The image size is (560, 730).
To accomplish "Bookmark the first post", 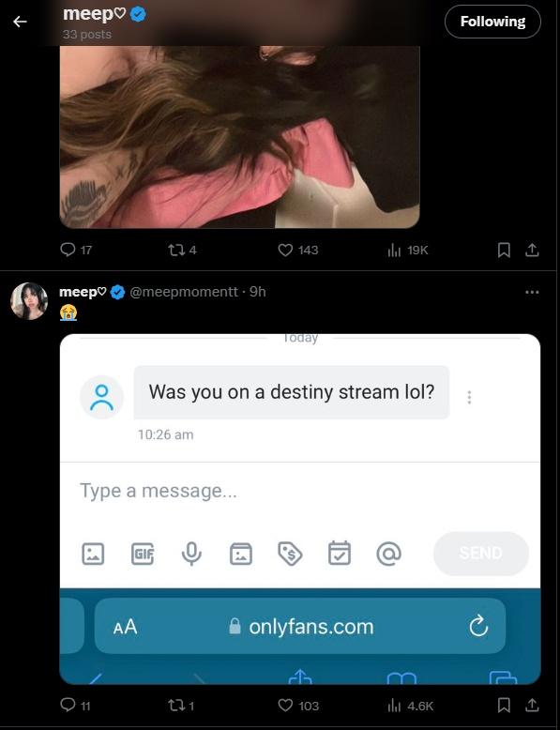I will coord(504,250).
